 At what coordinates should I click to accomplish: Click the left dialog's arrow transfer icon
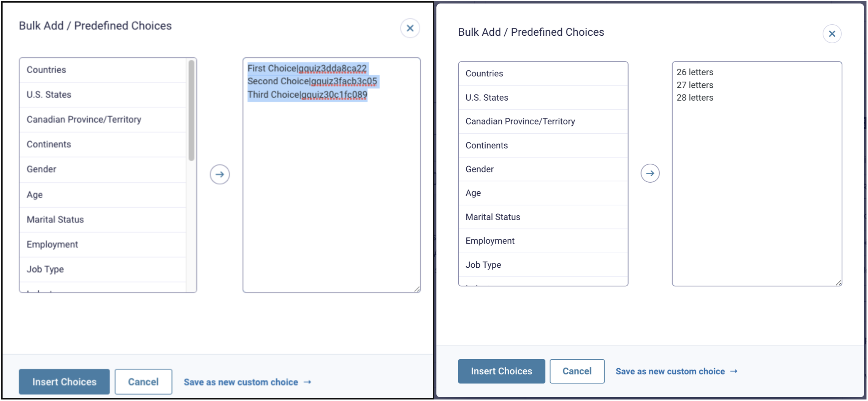pyautogui.click(x=220, y=174)
